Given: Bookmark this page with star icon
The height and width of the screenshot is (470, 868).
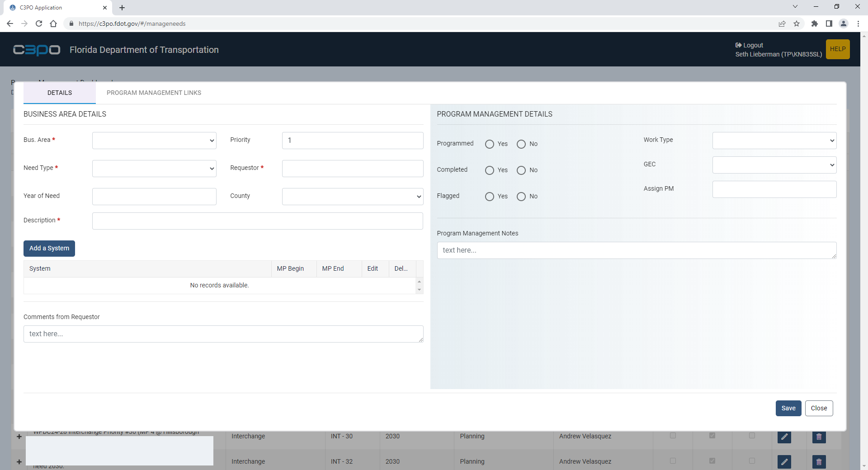Looking at the screenshot, I should pyautogui.click(x=797, y=23).
